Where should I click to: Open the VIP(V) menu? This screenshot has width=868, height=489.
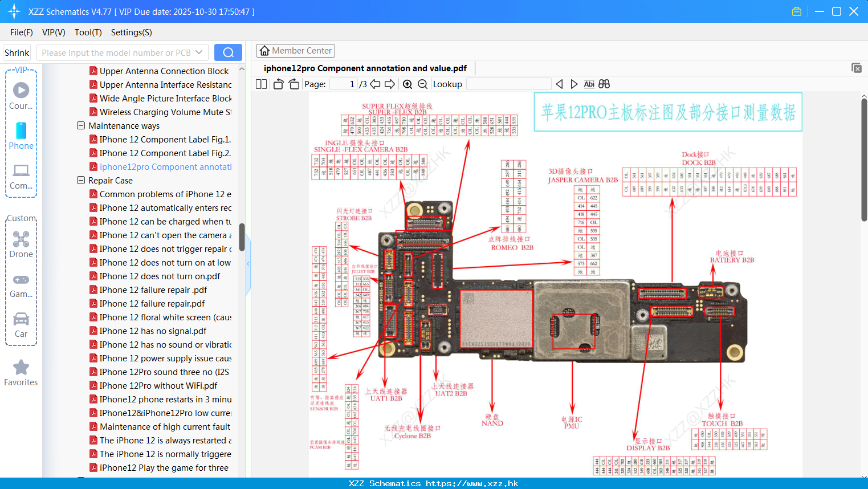[54, 32]
